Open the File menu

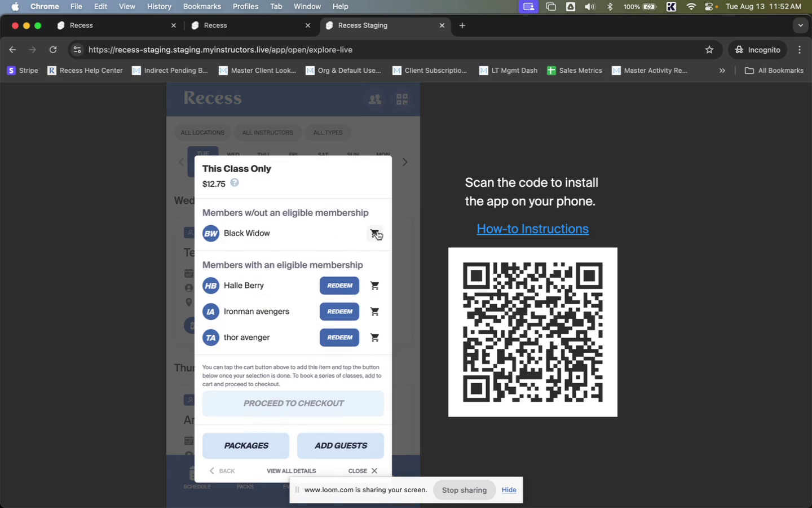click(x=76, y=7)
